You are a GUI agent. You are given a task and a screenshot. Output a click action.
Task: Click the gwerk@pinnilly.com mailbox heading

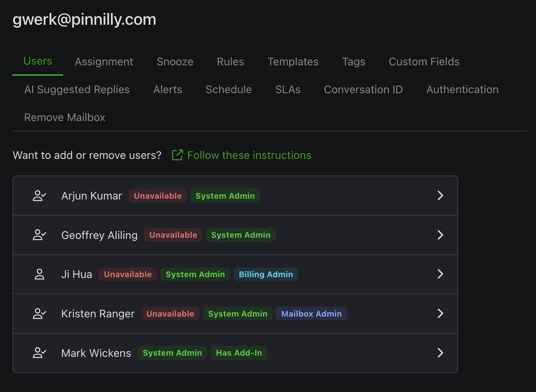pos(84,19)
